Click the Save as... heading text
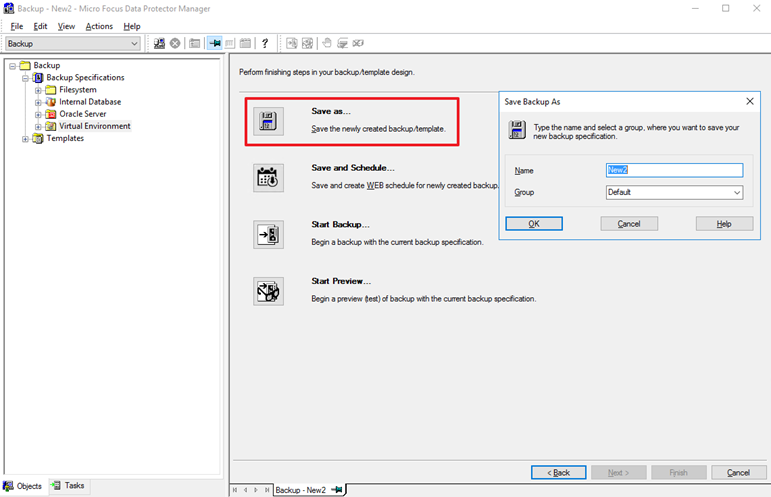Screen dimensions: 771x497 (331, 111)
